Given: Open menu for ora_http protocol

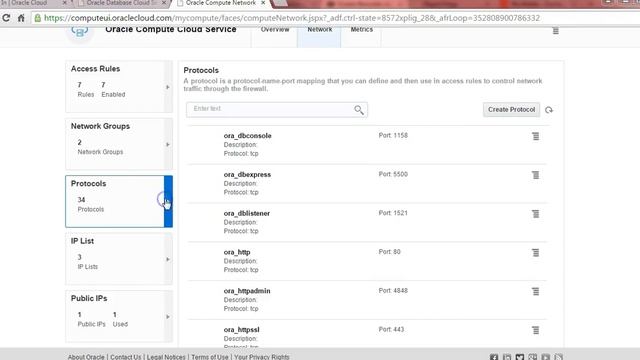Looking at the screenshot, I should [x=536, y=253].
